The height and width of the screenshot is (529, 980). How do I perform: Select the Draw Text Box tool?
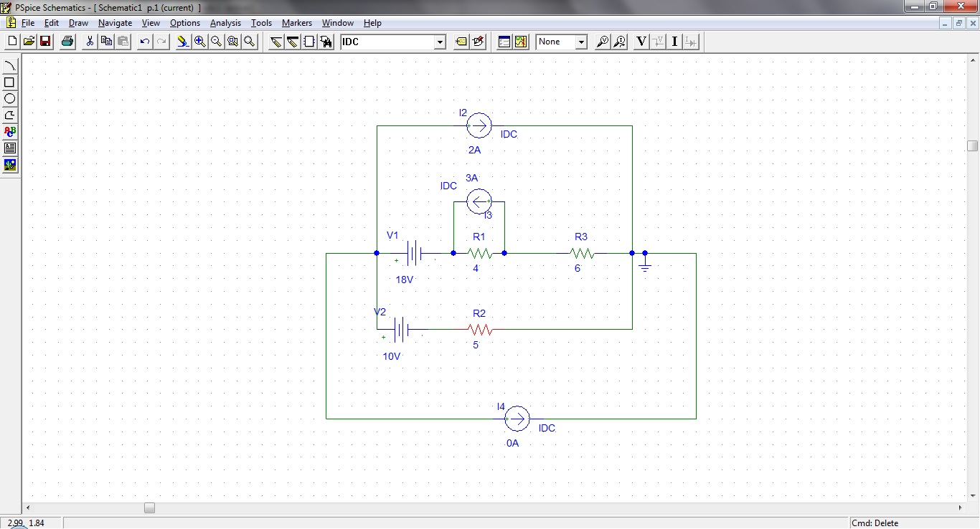tap(10, 148)
